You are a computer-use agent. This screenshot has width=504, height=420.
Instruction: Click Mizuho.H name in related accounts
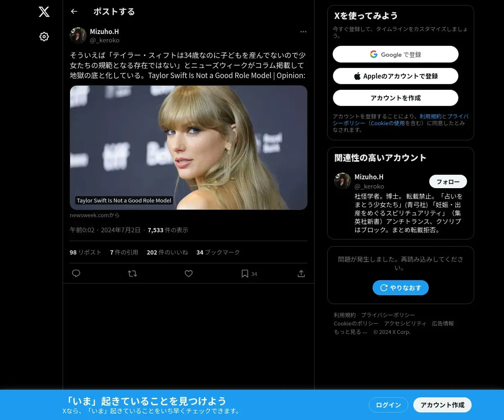(369, 177)
